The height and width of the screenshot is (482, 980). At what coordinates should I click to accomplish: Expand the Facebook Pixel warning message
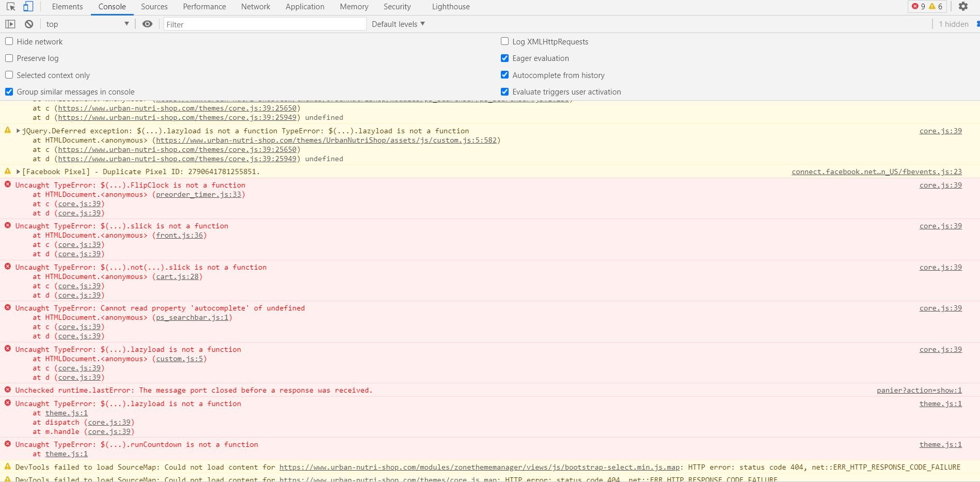point(18,172)
